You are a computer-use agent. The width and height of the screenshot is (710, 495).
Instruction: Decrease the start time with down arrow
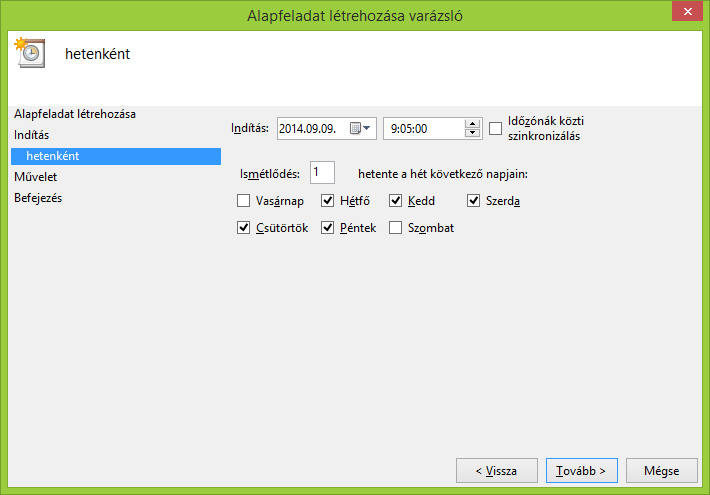[472, 133]
